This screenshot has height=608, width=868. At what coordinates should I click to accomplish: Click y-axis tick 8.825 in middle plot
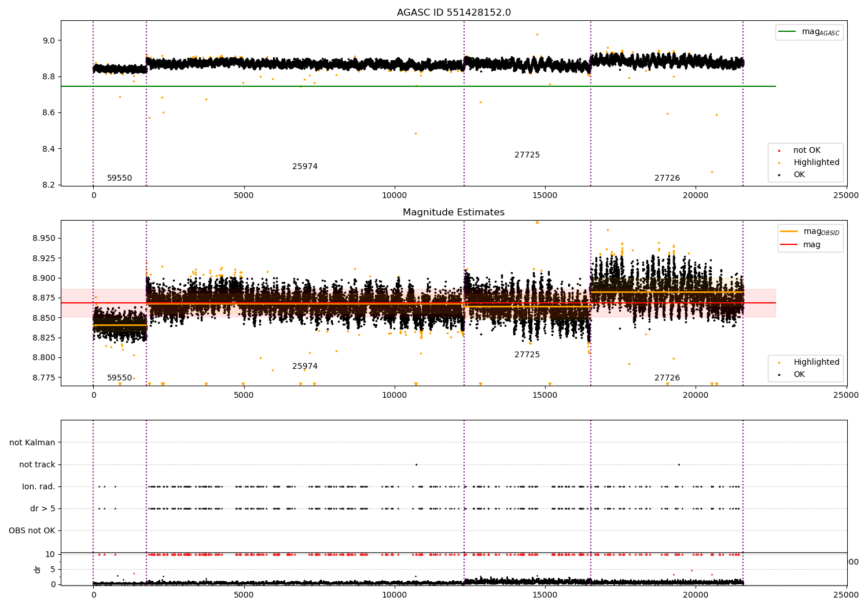[45, 338]
